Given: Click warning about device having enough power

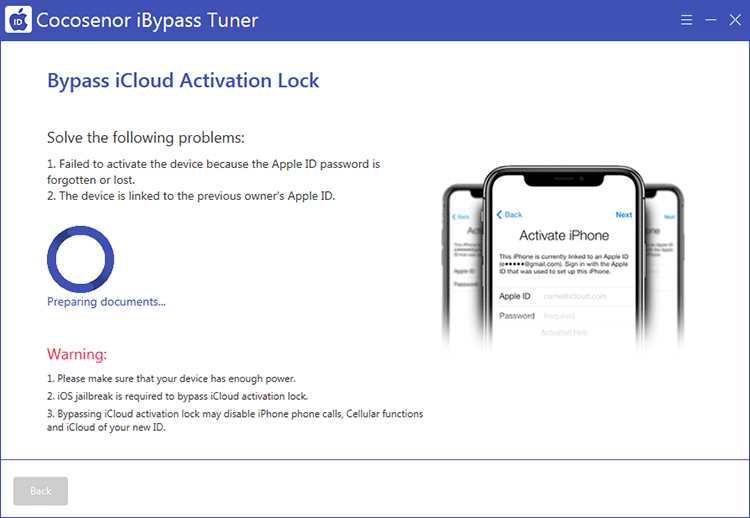Looking at the screenshot, I should click(171, 378).
